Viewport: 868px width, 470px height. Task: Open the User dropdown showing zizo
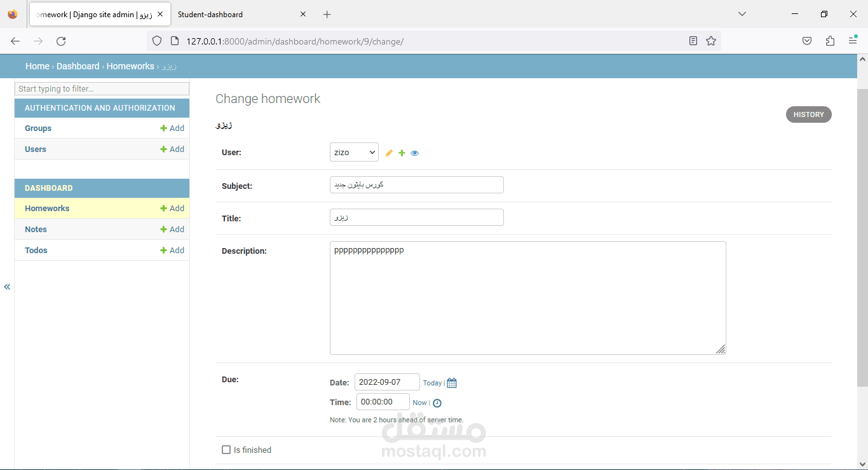click(x=354, y=152)
